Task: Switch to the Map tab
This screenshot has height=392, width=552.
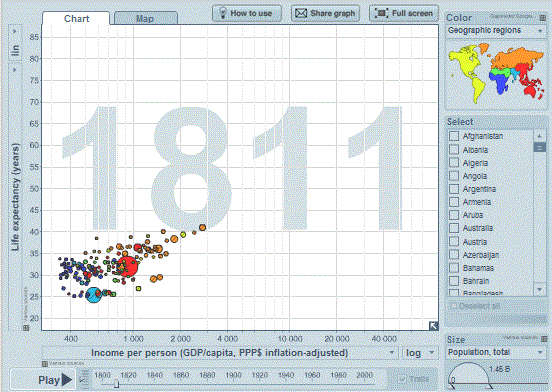Action: pos(145,18)
